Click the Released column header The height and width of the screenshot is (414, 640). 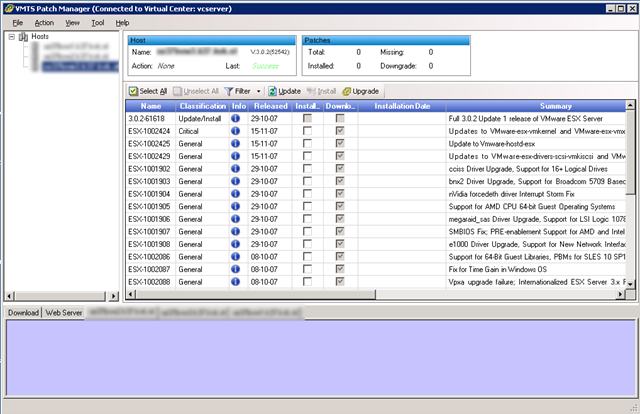pos(269,105)
